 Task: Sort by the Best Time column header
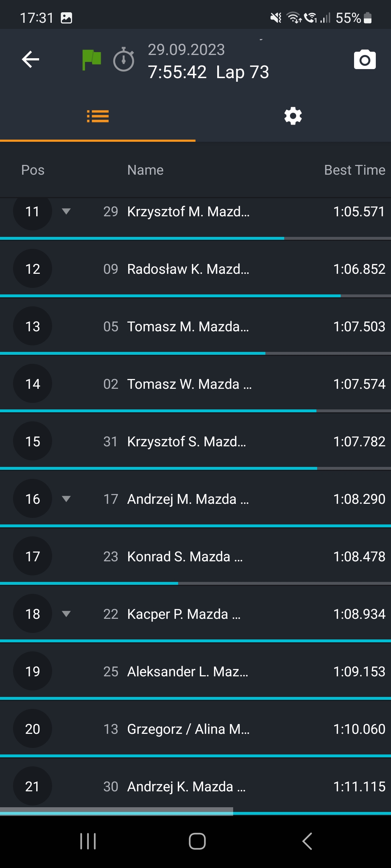354,170
